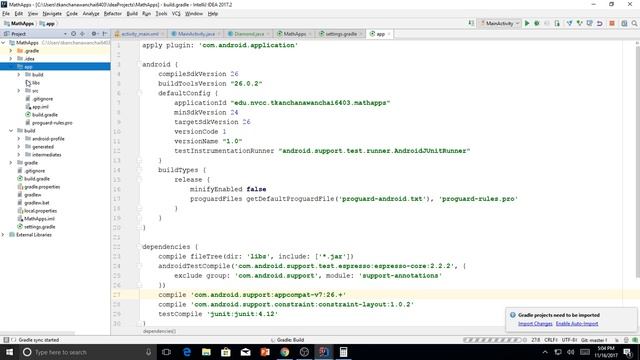Expand the .idea folder node

coord(11,59)
